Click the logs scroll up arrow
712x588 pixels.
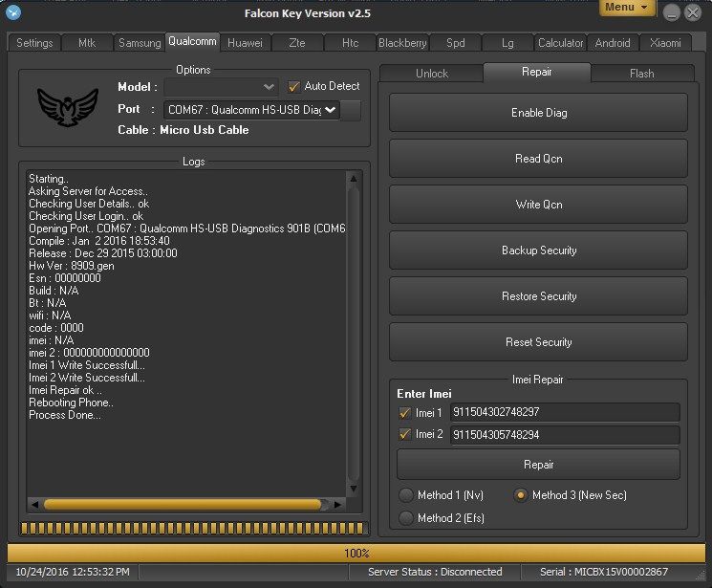(354, 179)
